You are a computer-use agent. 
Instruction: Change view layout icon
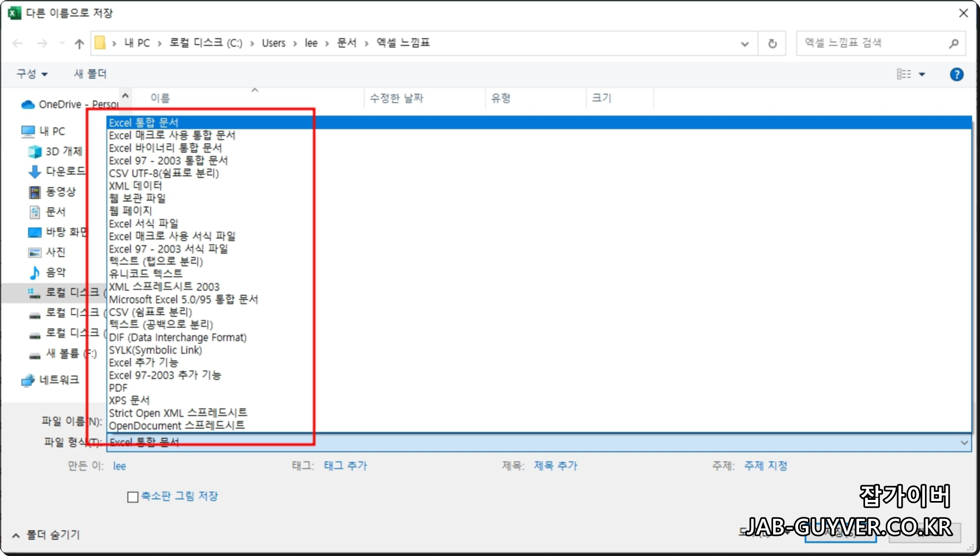[904, 74]
